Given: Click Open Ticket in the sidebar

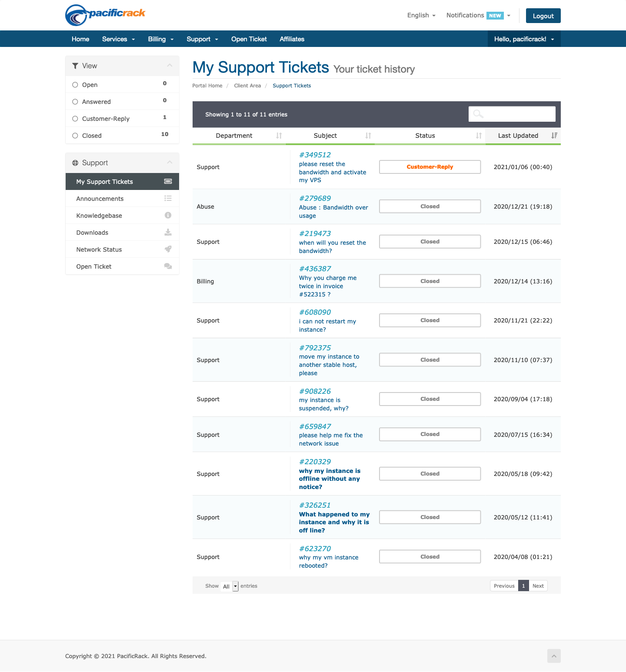Looking at the screenshot, I should click(122, 266).
